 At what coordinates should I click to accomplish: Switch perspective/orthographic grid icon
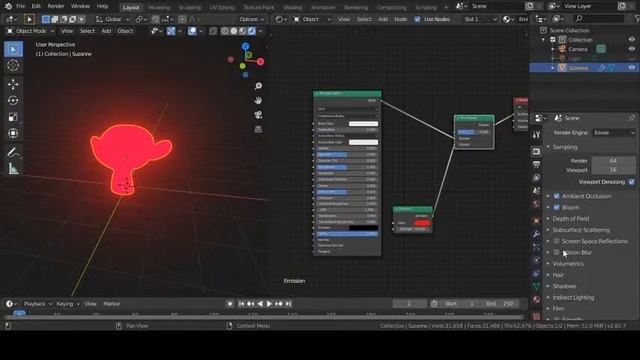(x=258, y=129)
